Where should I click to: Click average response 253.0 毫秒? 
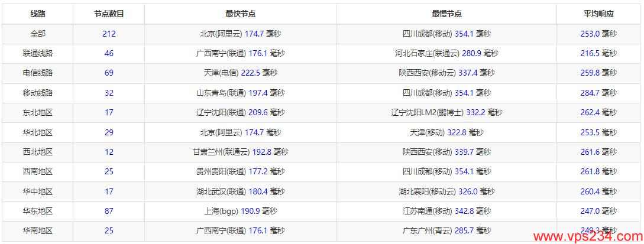(599, 34)
